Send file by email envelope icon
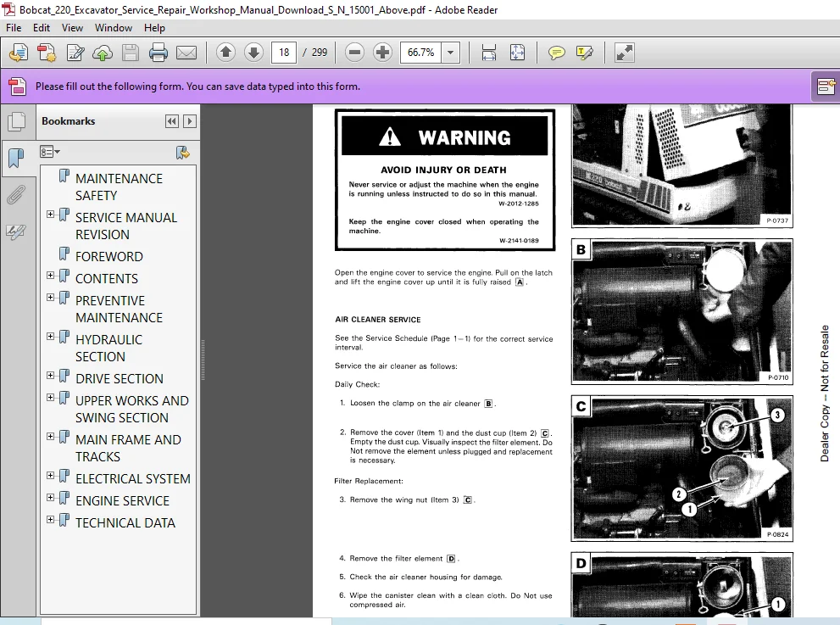The height and width of the screenshot is (625, 840). pos(186,53)
